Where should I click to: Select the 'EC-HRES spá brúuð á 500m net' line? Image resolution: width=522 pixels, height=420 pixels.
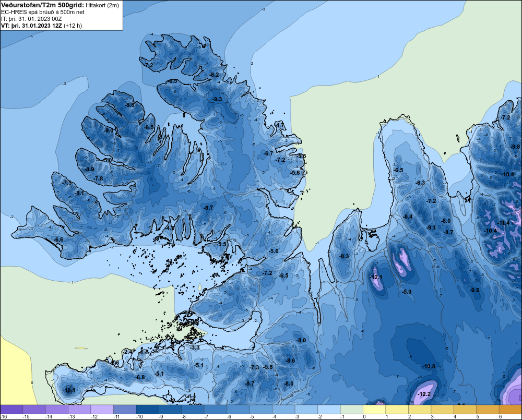42,12
